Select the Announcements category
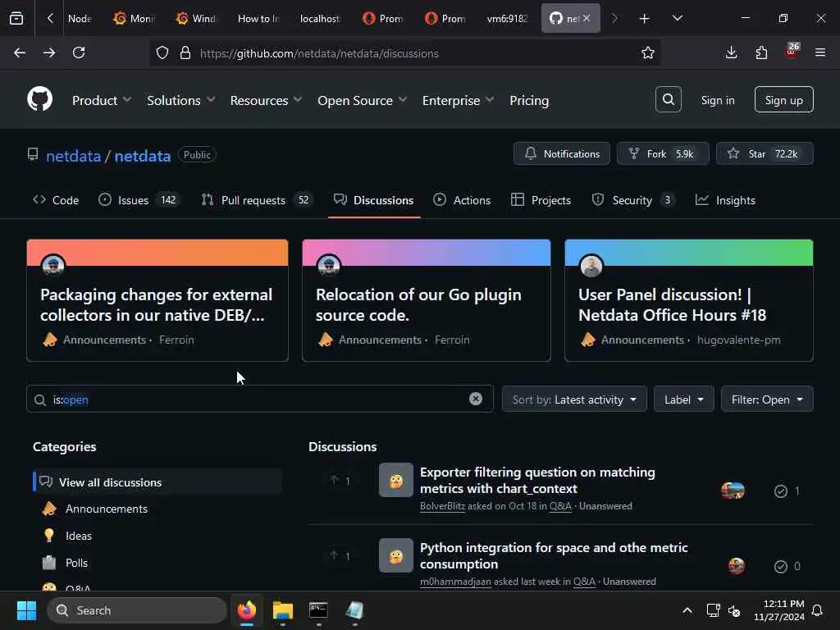840x630 pixels. coord(106,509)
